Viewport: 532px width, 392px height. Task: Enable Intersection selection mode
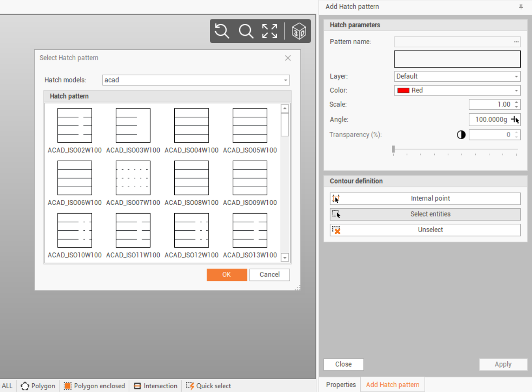pyautogui.click(x=156, y=386)
